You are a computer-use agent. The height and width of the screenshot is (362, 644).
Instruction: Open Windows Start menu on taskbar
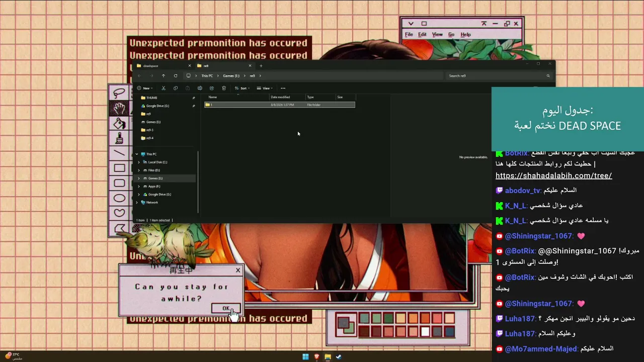point(305,357)
